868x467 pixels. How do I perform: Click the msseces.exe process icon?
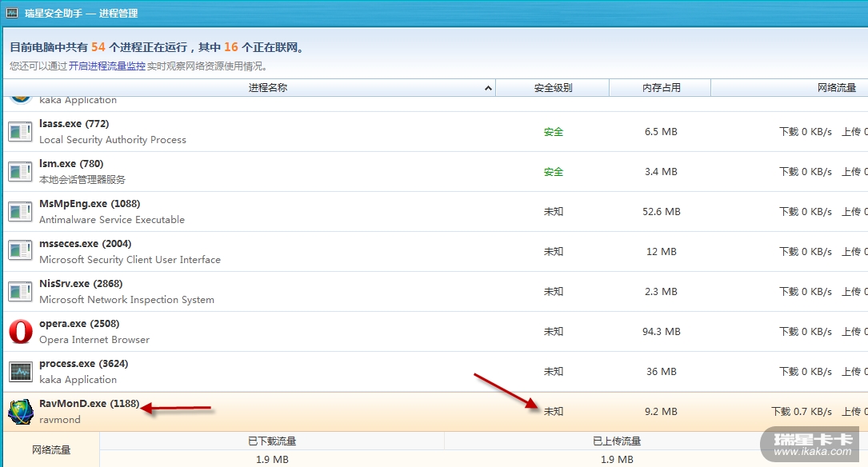point(21,251)
